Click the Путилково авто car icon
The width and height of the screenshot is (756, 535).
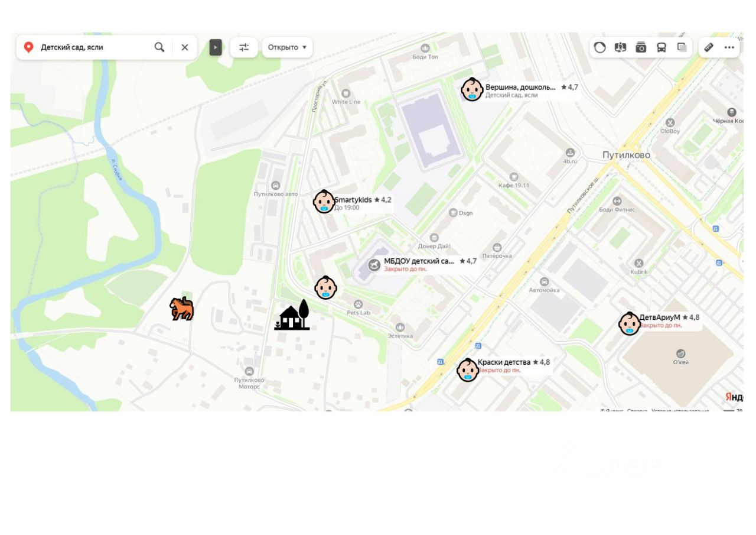(275, 186)
